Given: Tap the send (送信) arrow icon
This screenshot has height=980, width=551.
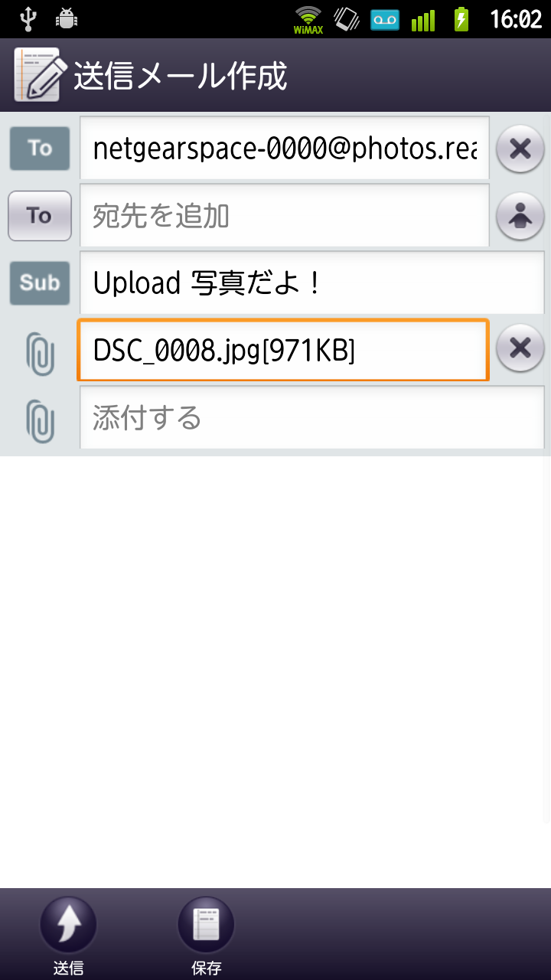Looking at the screenshot, I should click(68, 925).
